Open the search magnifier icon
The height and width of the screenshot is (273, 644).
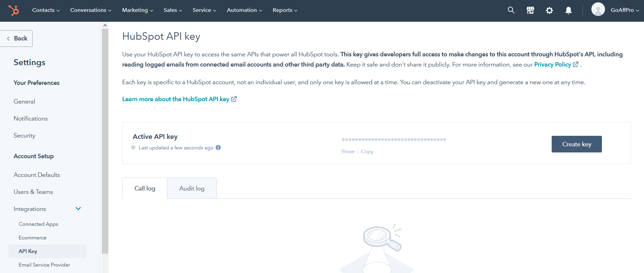511,10
